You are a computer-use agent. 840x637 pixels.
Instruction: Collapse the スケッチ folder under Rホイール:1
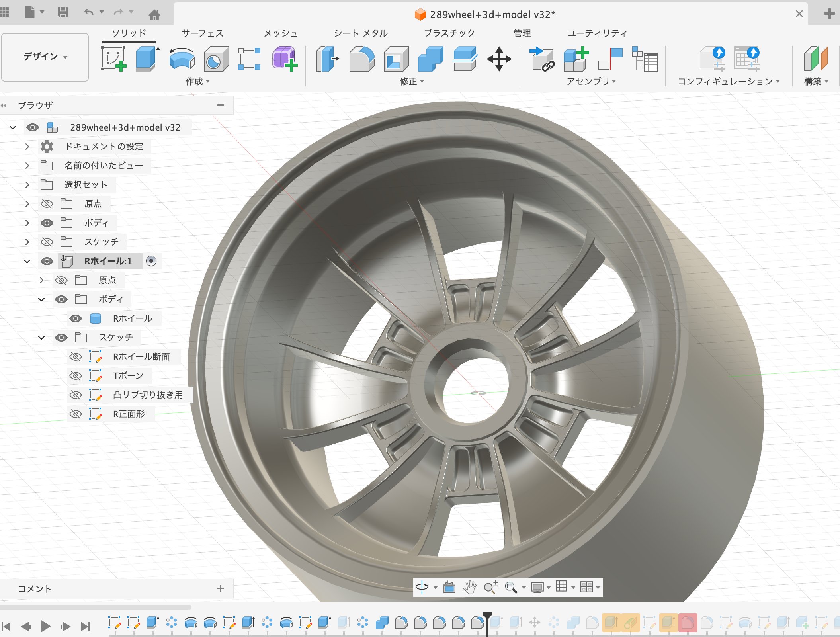pos(41,338)
